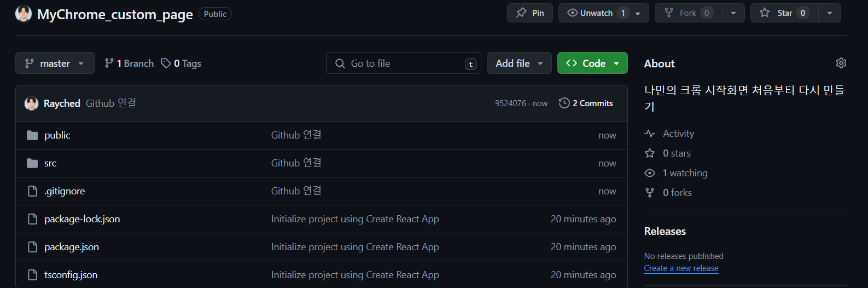Click the t keyboard shortcut hint

click(x=470, y=64)
